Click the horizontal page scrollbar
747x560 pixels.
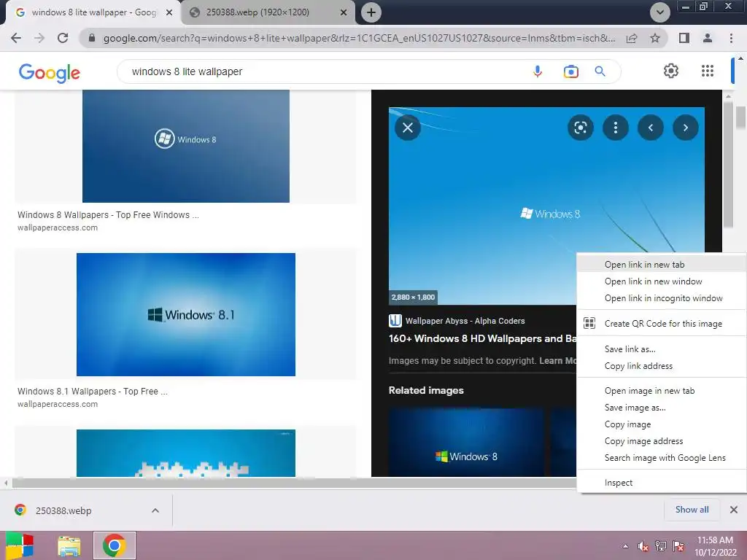[x=293, y=483]
